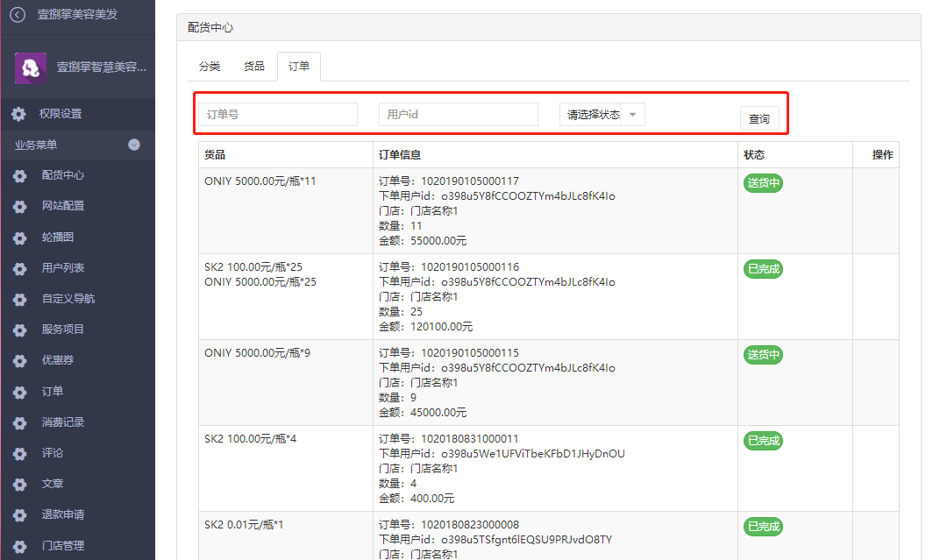The width and height of the screenshot is (940, 560).
Task: Open 服务项目 sidebar menu
Action: (63, 329)
